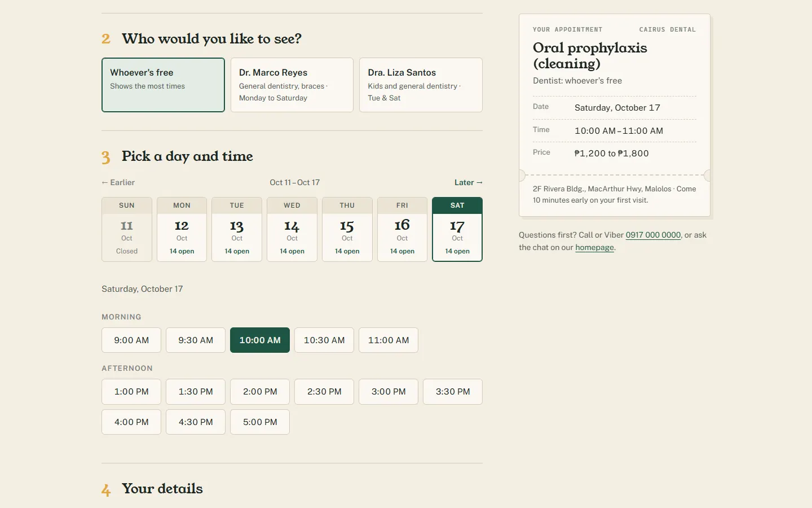This screenshot has width=812, height=508.
Task: Pick the 4:30 PM time slot
Action: pyautogui.click(x=196, y=422)
